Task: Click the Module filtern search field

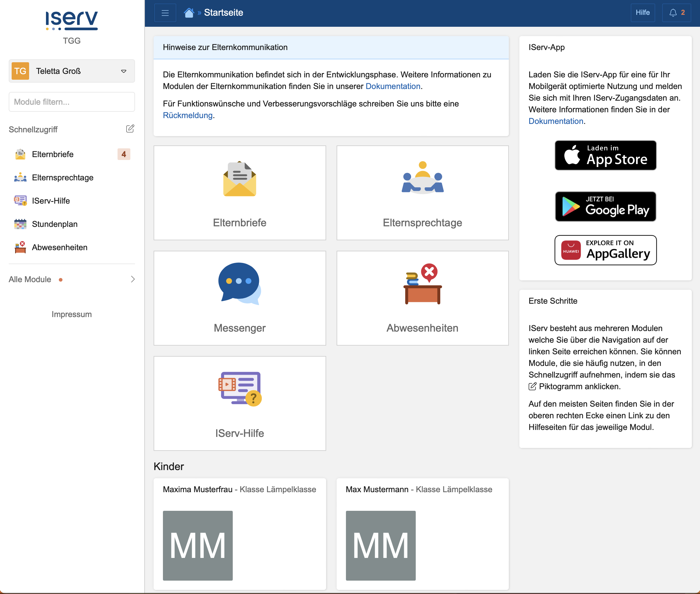Action: point(72,102)
